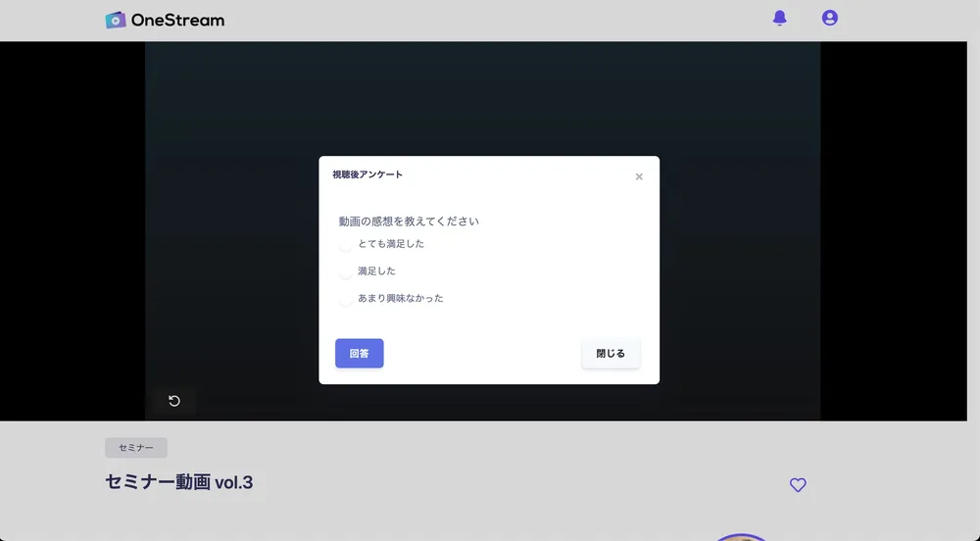Click the 視聴後アンケート dialog title

[367, 174]
